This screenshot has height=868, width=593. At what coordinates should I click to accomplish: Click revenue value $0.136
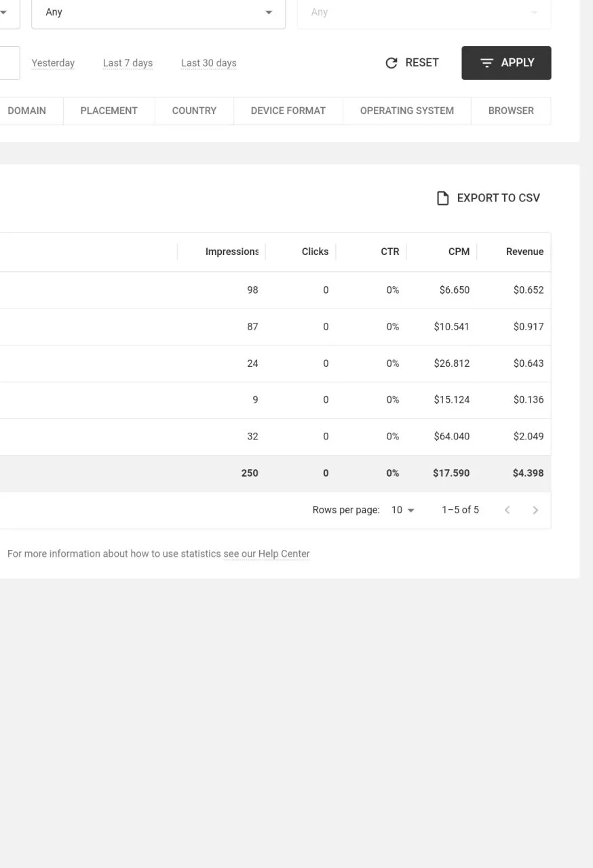[x=529, y=400]
